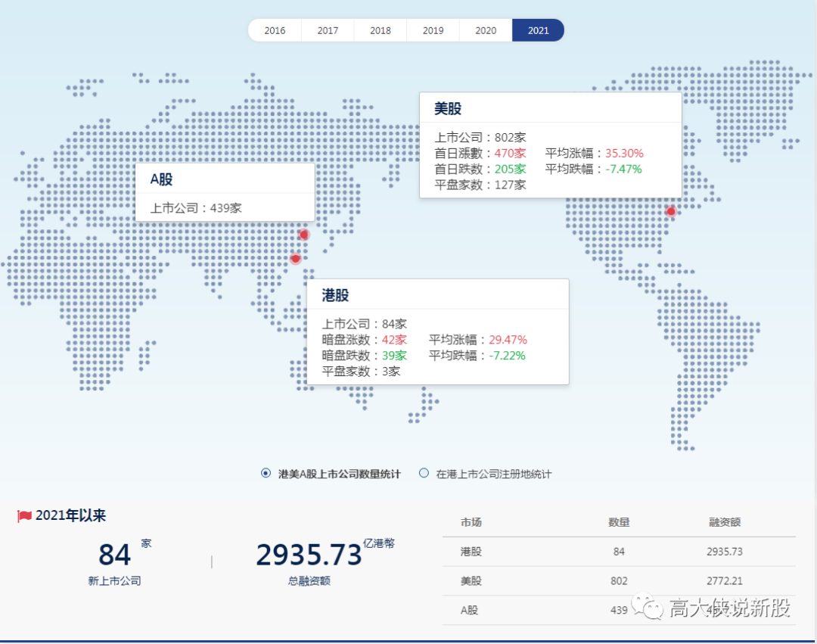Open the 港股 info card title

pyautogui.click(x=335, y=295)
